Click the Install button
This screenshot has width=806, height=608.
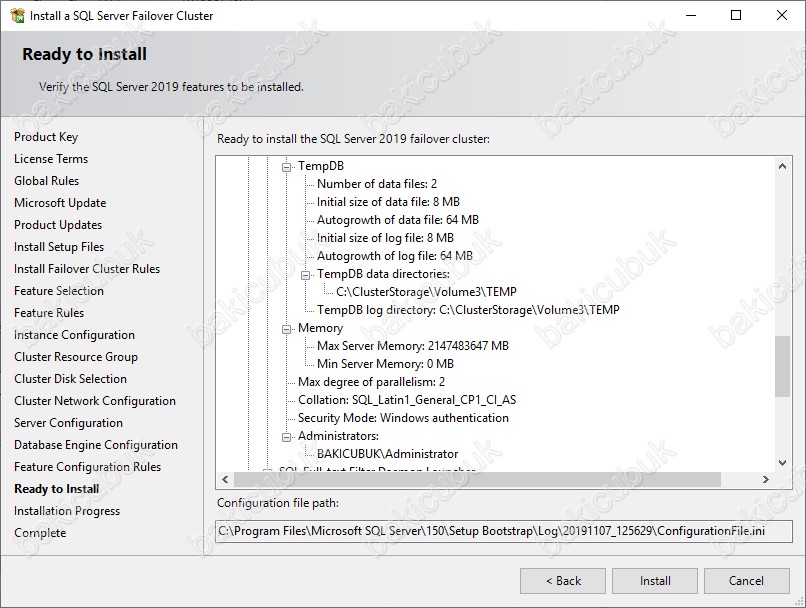pyautogui.click(x=655, y=581)
